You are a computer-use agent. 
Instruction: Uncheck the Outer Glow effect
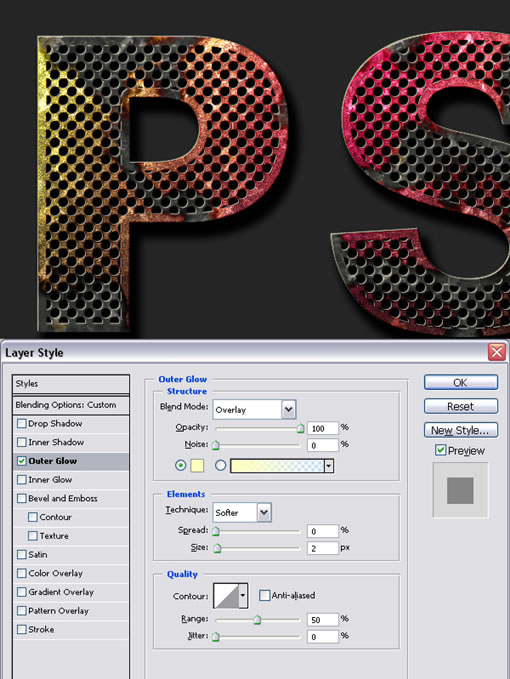point(22,461)
